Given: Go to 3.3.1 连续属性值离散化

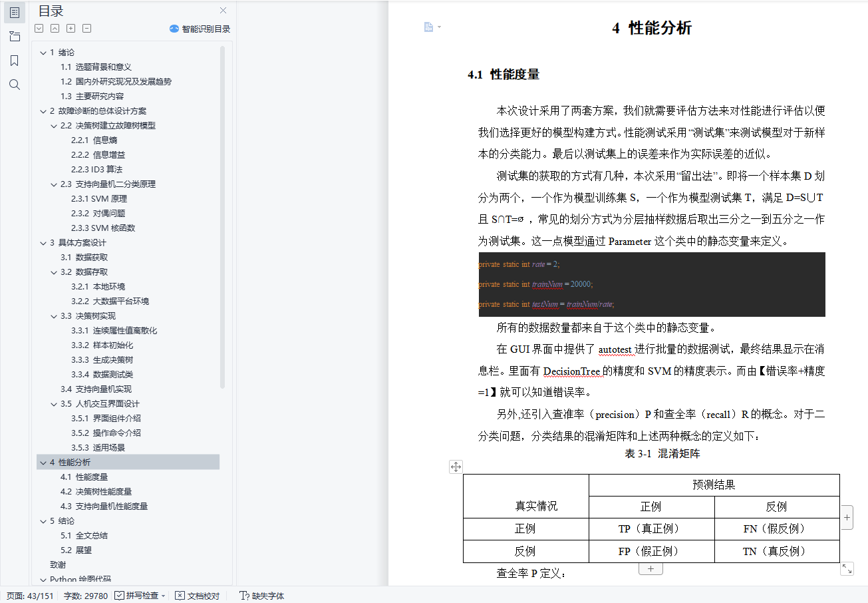Looking at the screenshot, I should tap(114, 331).
